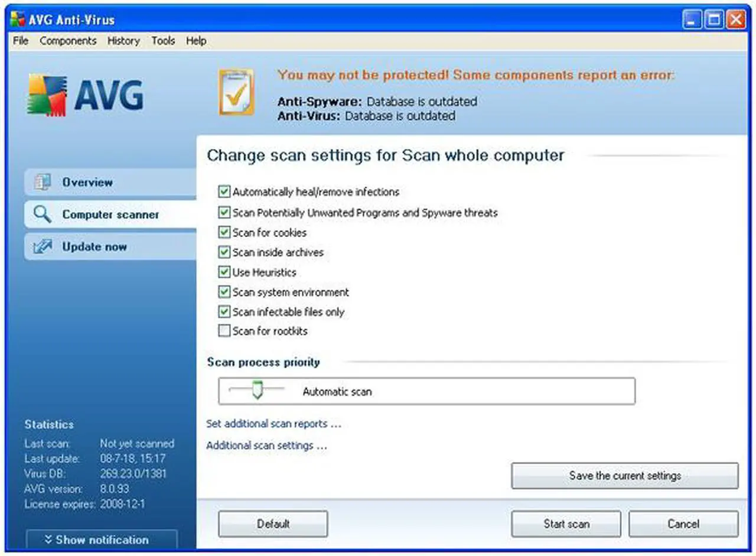The width and height of the screenshot is (756, 556).
Task: Uncheck Scan Potentially Unwanted Programs and Spyware
Action: click(x=224, y=212)
